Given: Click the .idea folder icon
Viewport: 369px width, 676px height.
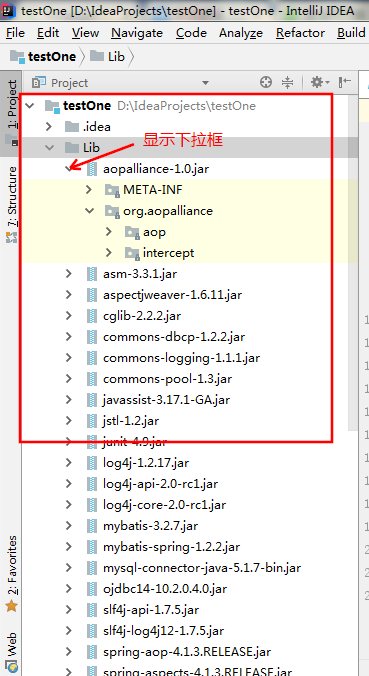Looking at the screenshot, I should click(x=72, y=127).
